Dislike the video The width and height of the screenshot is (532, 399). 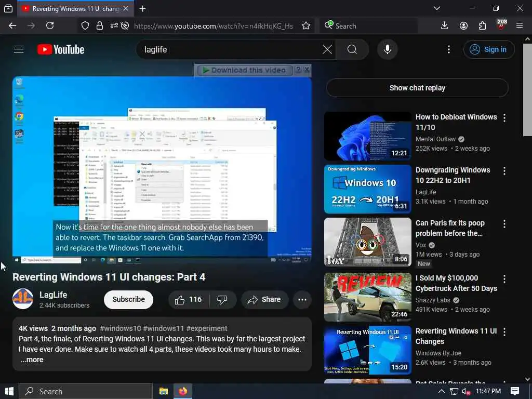tap(222, 300)
